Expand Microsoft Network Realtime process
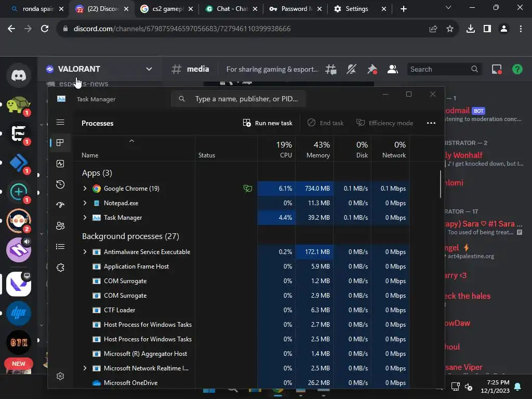 pos(85,368)
